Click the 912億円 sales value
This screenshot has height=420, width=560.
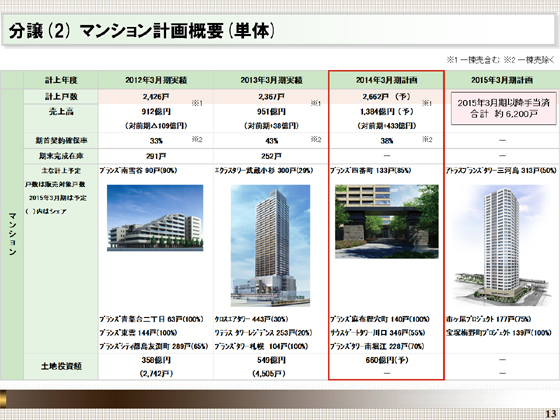156,112
